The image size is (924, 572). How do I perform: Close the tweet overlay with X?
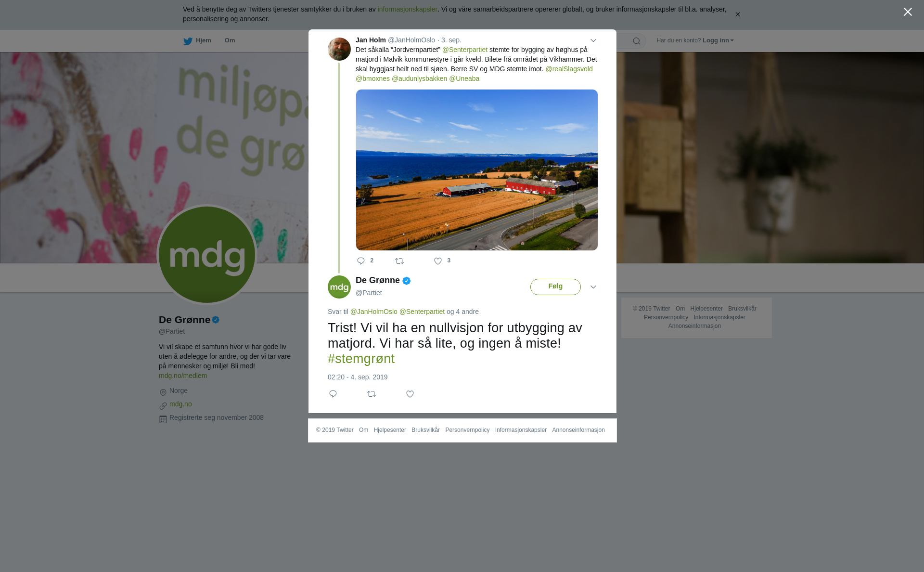[x=908, y=12]
